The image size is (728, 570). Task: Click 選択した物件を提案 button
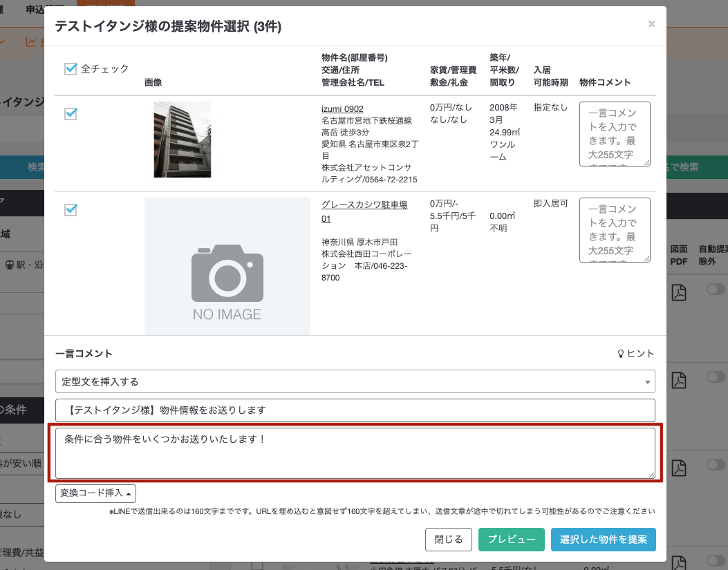(603, 540)
